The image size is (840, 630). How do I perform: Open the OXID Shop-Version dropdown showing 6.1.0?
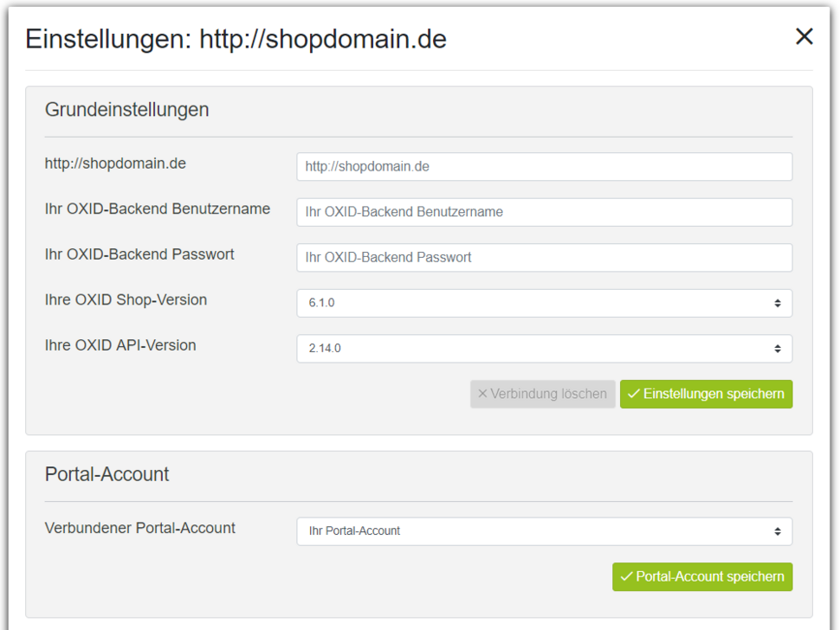pos(545,303)
